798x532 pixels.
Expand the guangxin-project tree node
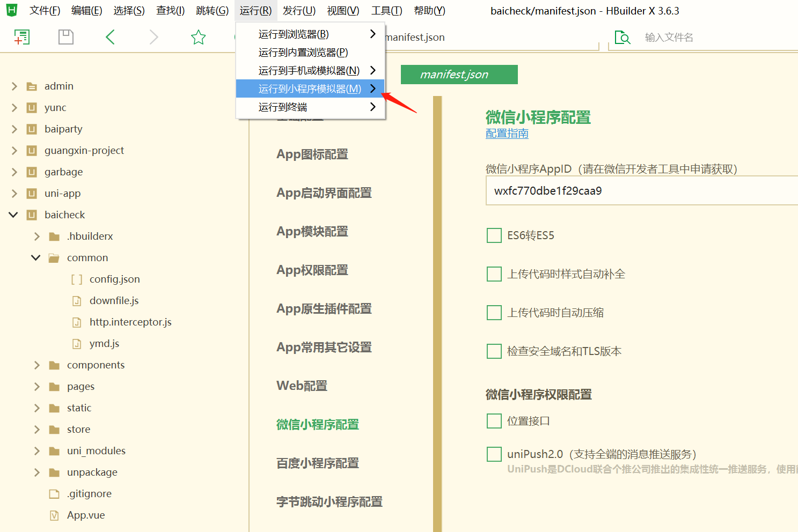coord(14,151)
